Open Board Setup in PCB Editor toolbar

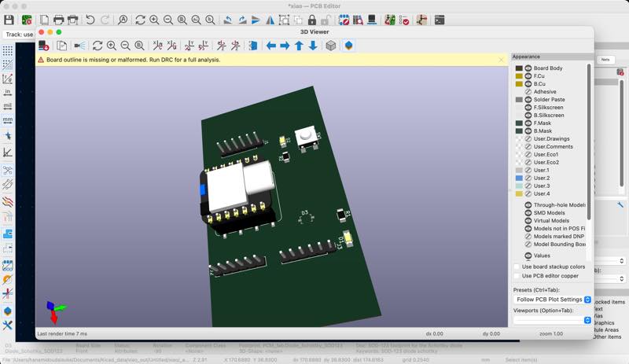[27, 20]
